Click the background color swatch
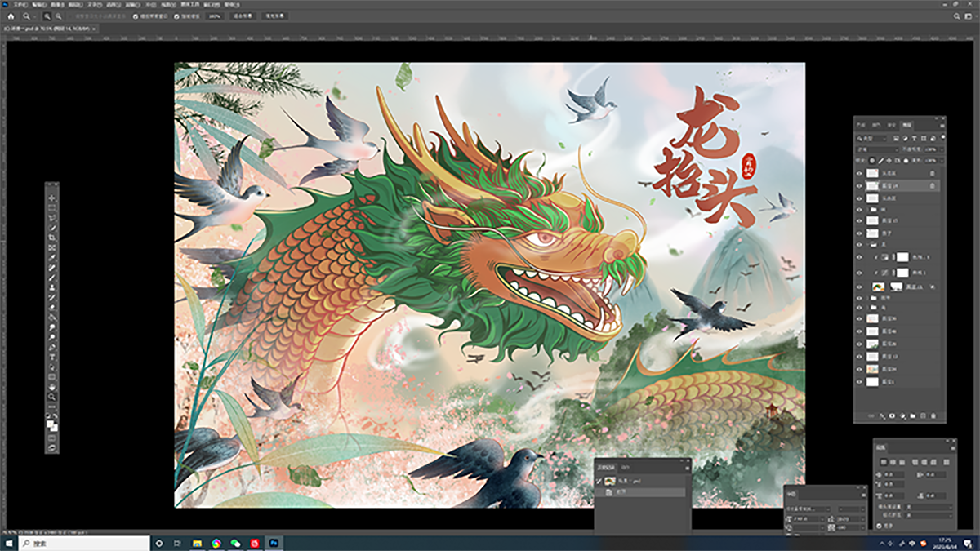This screenshot has width=980, height=551. 54,428
